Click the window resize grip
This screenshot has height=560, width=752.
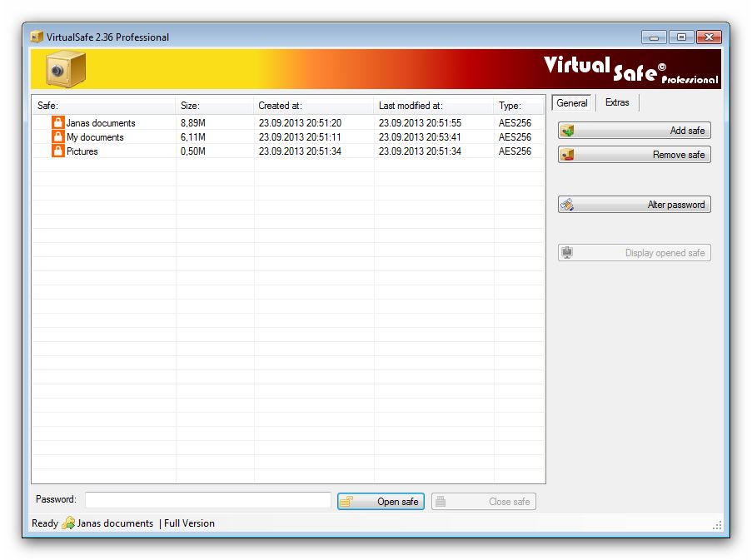[x=717, y=526]
